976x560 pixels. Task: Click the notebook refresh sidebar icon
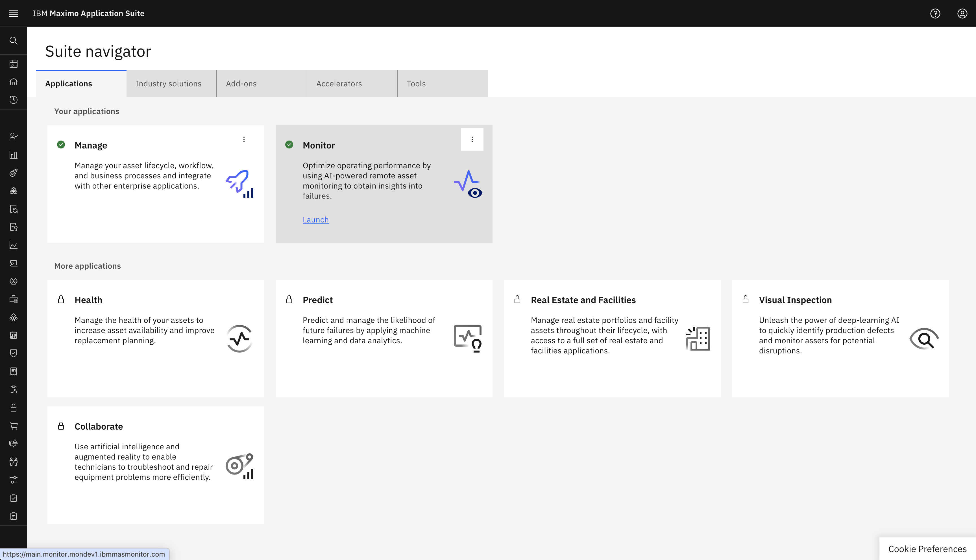click(x=14, y=209)
